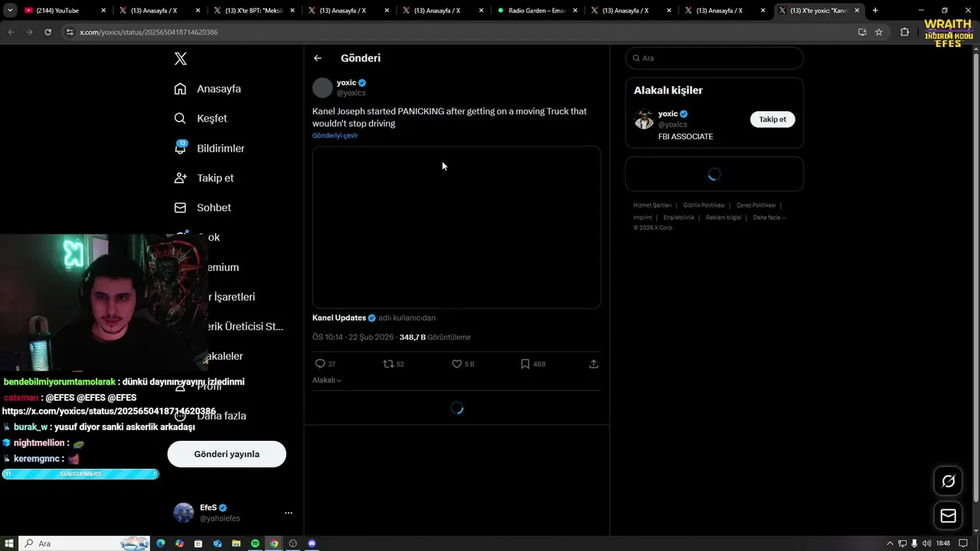Click the X logo in sidebar
This screenshot has width=980, height=551.
click(181, 59)
